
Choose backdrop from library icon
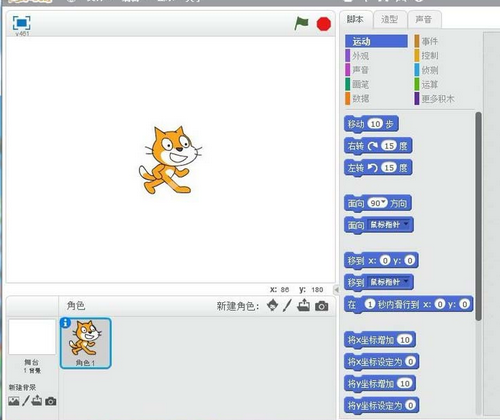point(14,401)
